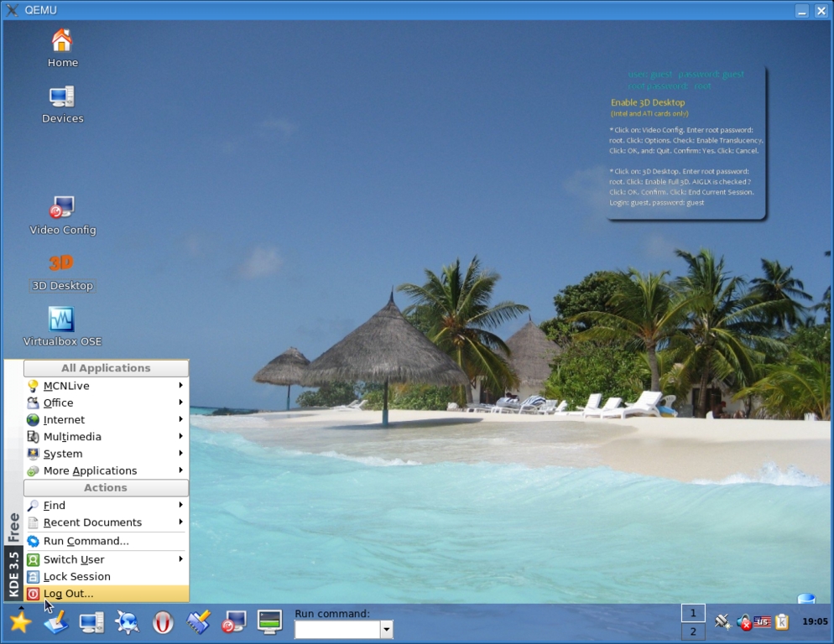Open the Klipper clipboard tray icon

782,621
